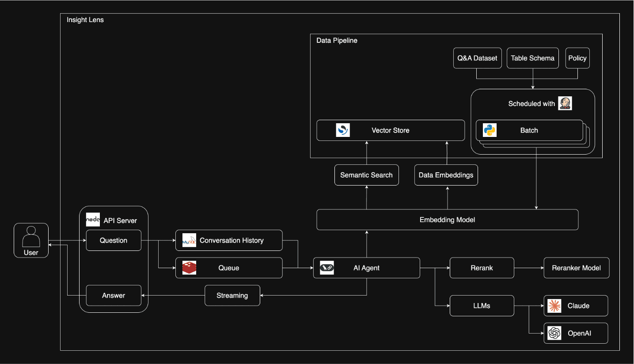Select the LangChain icon on AI Agent
The image size is (634, 364).
tap(327, 268)
